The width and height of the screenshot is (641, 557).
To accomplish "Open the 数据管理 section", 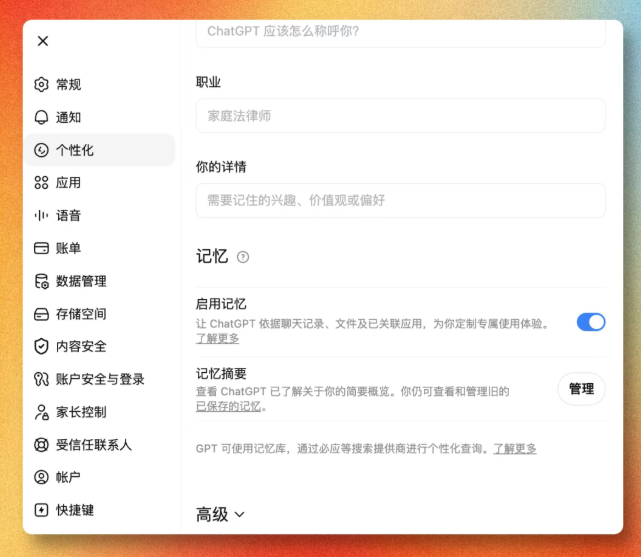I will coord(99,281).
